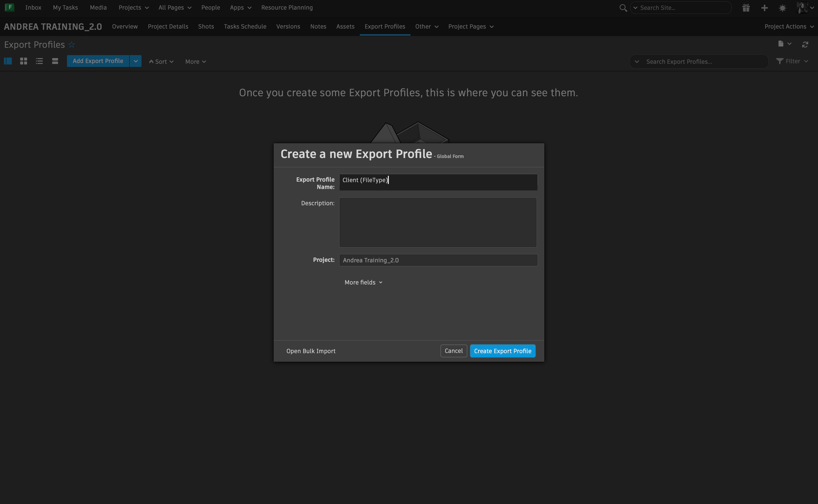Click Open Bulk Import link
Viewport: 818px width, 504px height.
click(x=311, y=351)
